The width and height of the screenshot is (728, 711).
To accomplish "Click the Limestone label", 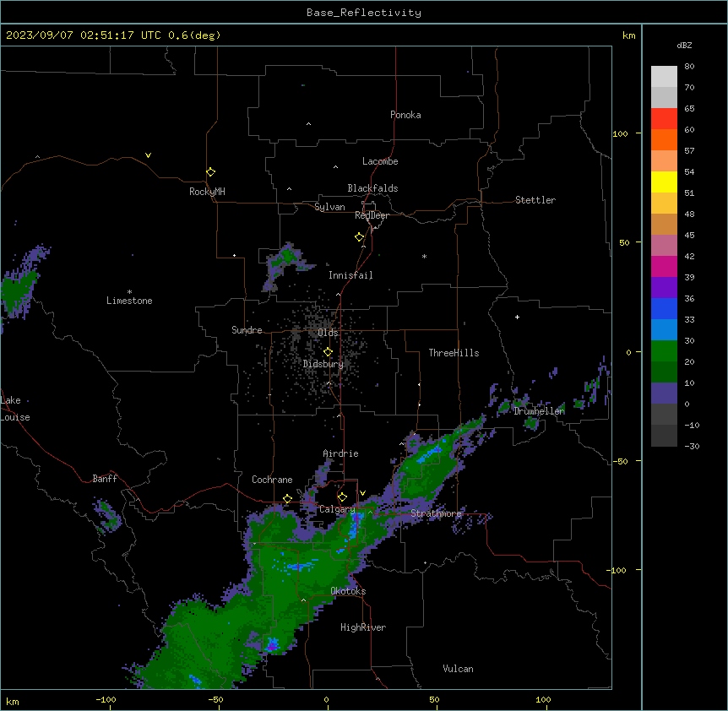I will 129,301.
